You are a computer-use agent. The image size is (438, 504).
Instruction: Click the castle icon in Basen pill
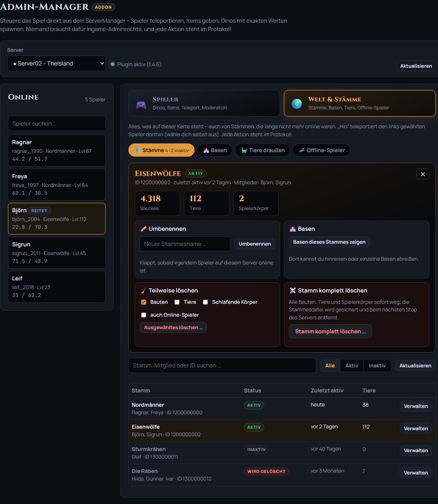point(206,150)
